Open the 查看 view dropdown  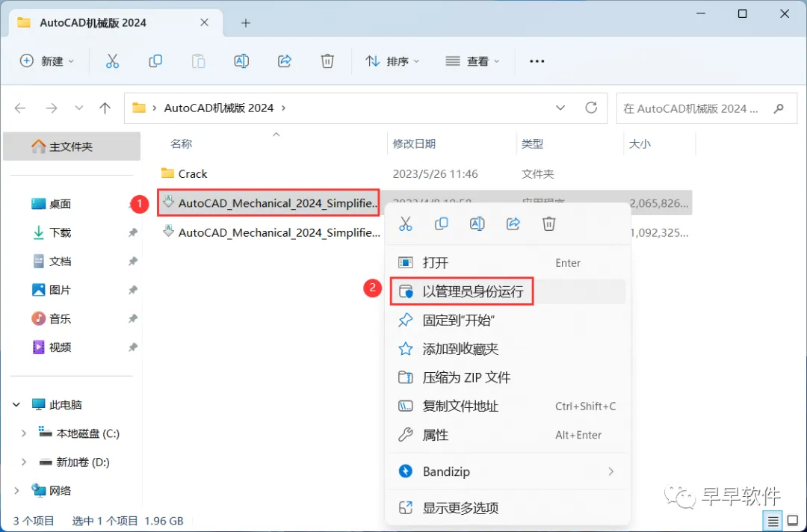tap(472, 61)
